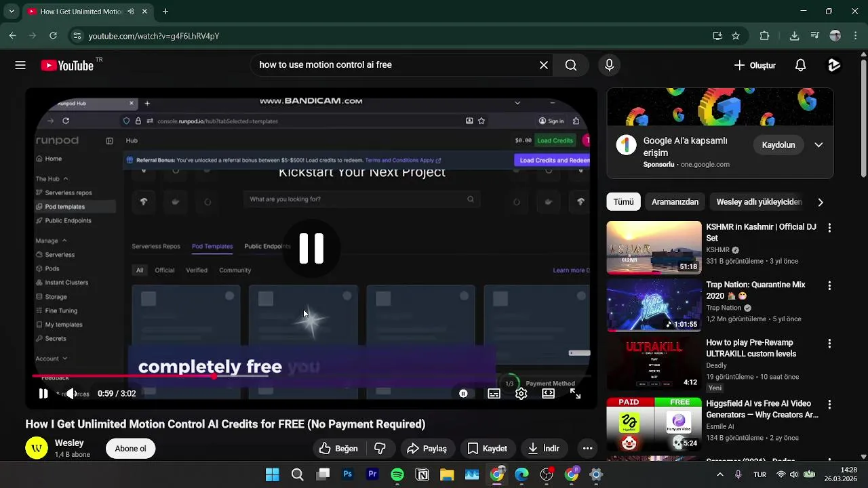Open options for Higgsfield AI video

(829, 404)
